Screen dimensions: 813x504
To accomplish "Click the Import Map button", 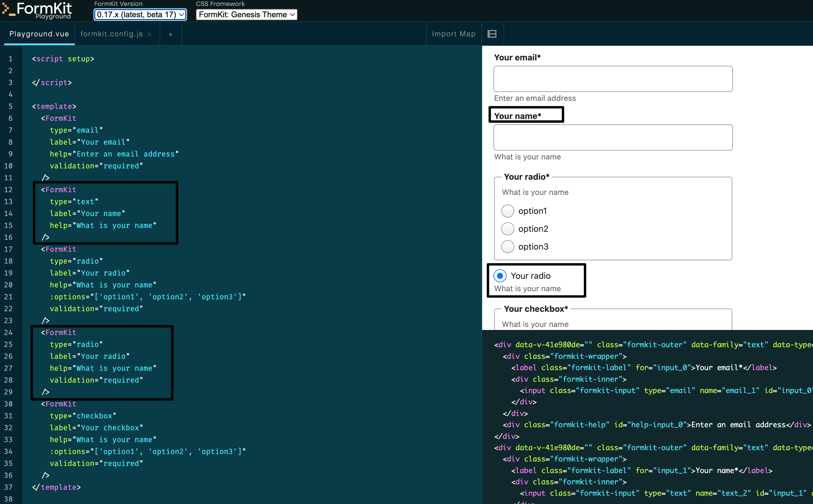I will 453,34.
